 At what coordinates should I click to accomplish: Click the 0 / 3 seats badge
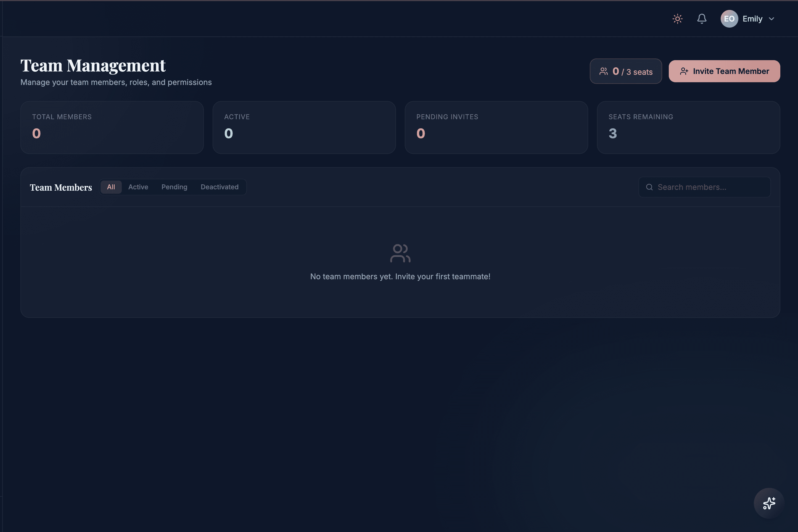pyautogui.click(x=626, y=71)
